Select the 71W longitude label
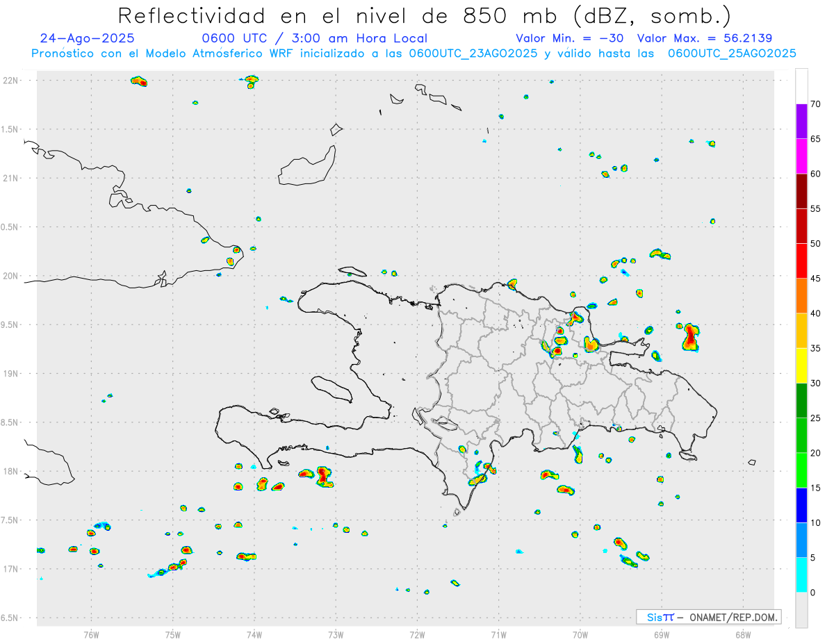Screen dimensions: 834x644 click(x=498, y=634)
